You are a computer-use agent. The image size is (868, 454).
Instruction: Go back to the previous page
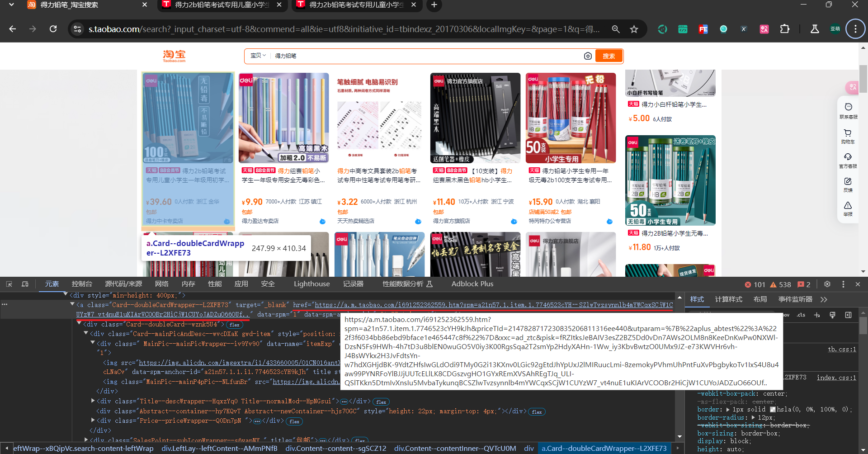[x=13, y=29]
